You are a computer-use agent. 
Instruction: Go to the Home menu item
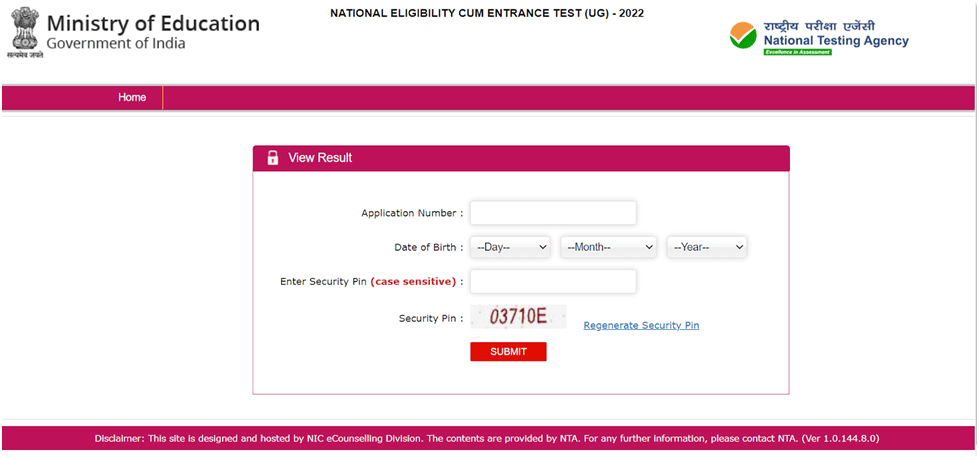coord(132,98)
